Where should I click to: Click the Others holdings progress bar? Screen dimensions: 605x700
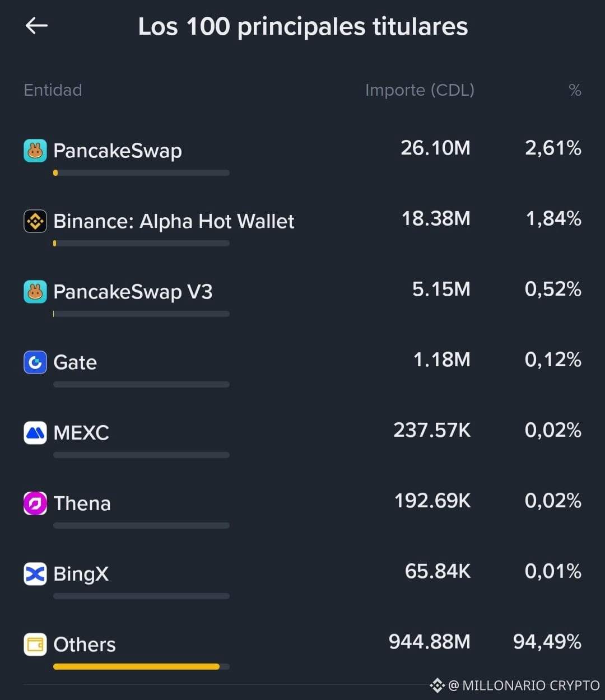coord(141,666)
